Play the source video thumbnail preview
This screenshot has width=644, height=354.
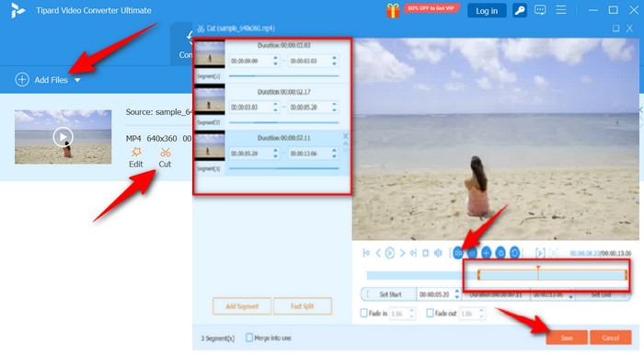pos(63,137)
